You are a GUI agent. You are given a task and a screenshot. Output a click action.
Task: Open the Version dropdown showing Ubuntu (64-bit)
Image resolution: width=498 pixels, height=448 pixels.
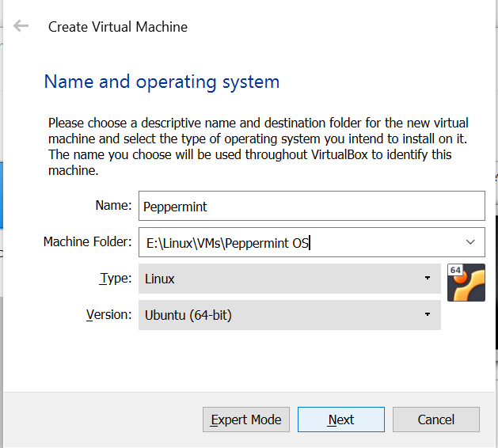[289, 315]
